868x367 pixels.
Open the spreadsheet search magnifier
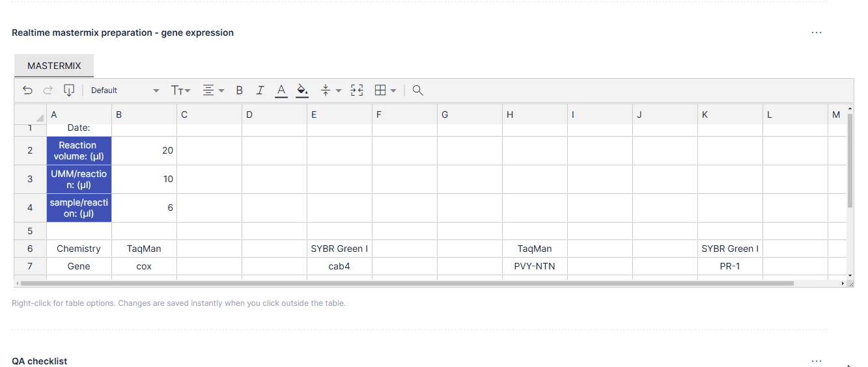pos(418,90)
